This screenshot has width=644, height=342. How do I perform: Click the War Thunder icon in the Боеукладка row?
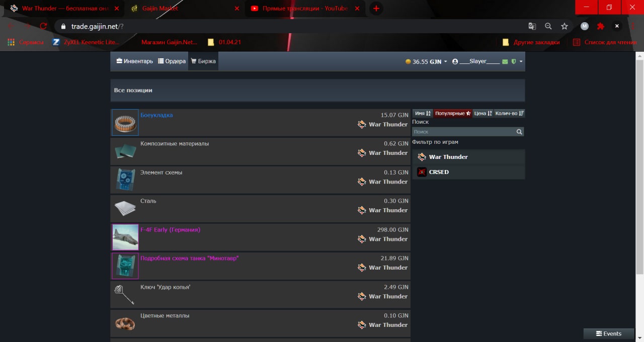point(362,124)
